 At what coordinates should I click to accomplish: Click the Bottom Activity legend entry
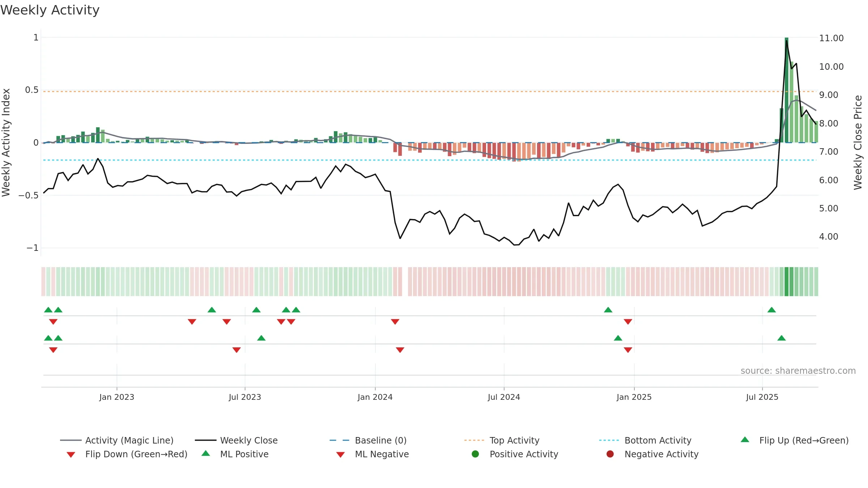pos(645,440)
